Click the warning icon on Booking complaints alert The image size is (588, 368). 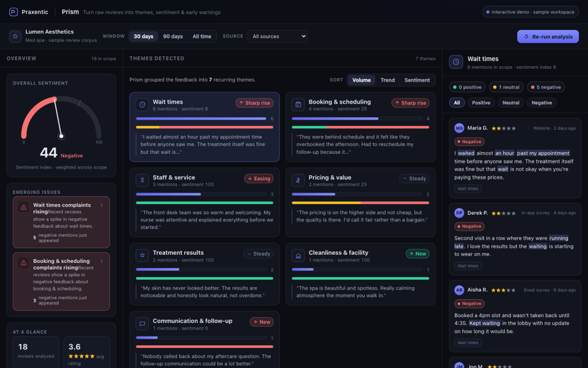pos(23,263)
